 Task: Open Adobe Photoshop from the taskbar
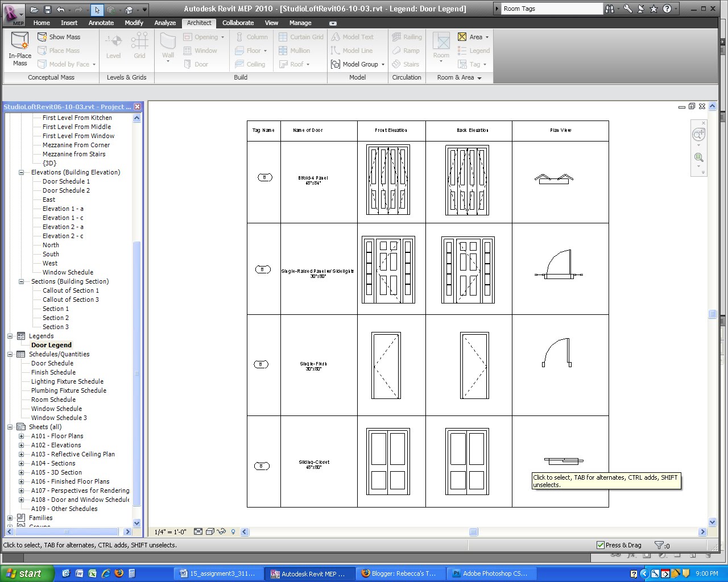point(491,573)
